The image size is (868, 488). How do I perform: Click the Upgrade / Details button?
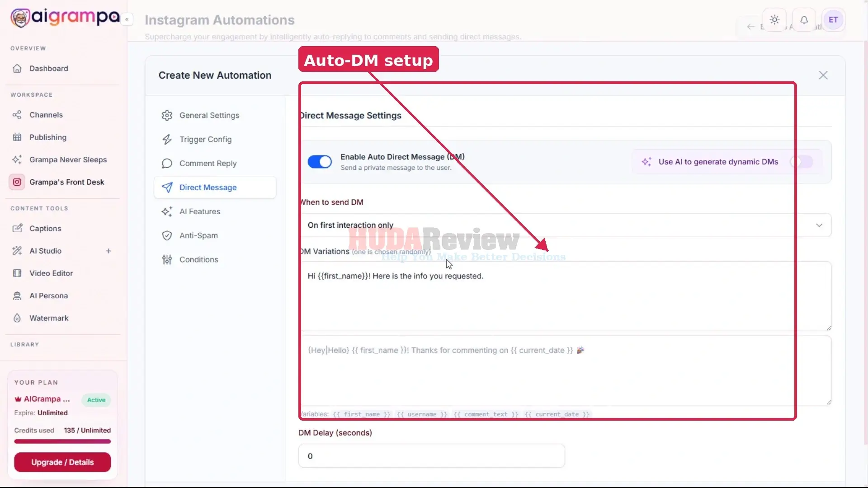point(62,462)
